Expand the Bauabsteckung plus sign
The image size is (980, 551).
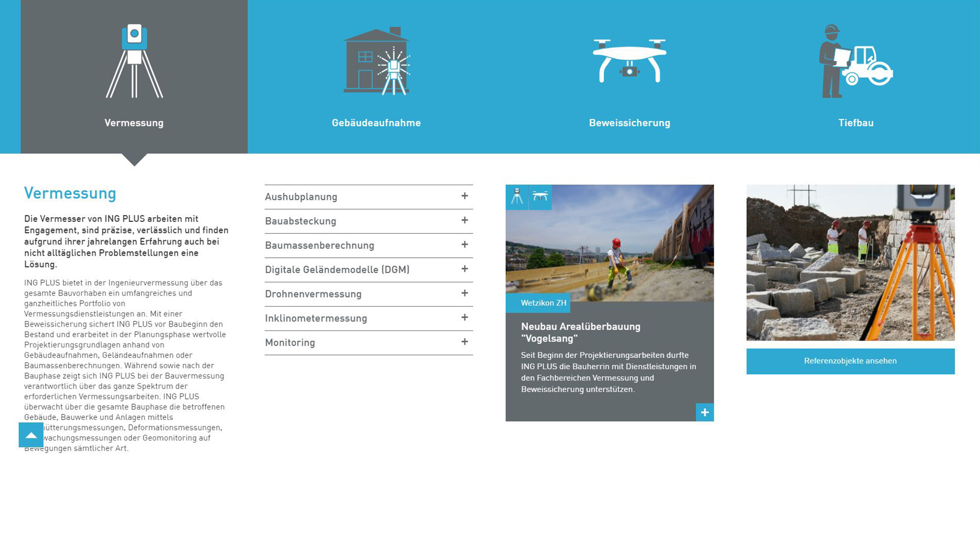point(464,220)
